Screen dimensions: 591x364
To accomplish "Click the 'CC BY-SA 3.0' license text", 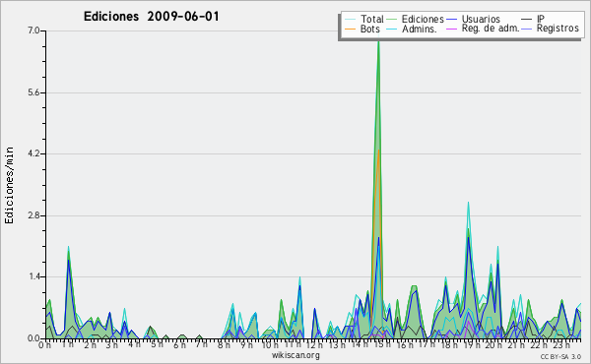I will 560,357.
